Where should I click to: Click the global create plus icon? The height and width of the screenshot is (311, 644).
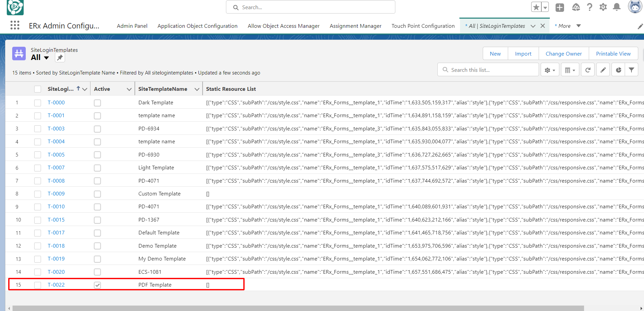pyautogui.click(x=560, y=7)
